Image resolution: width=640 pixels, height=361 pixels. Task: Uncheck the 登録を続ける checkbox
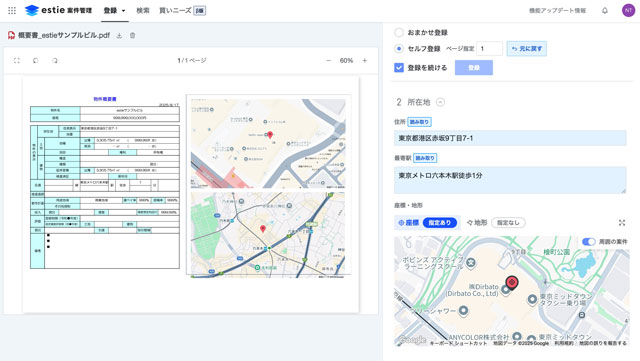point(399,67)
